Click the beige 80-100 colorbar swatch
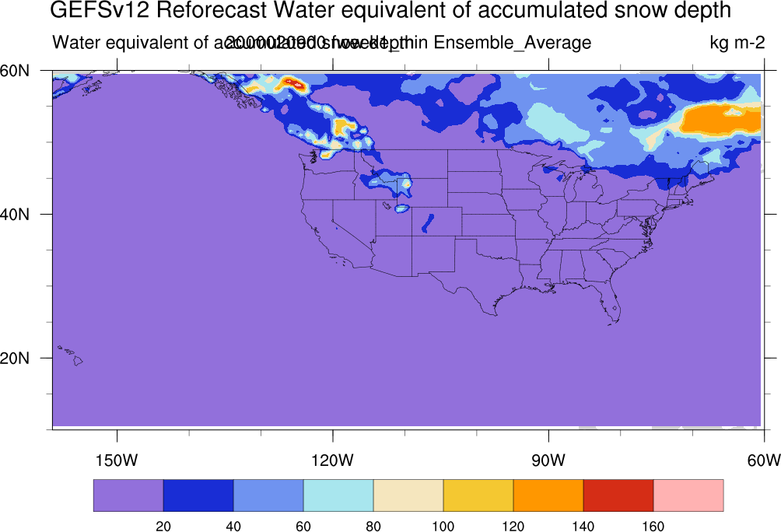Image resolution: width=781 pixels, height=532 pixels. 408,495
